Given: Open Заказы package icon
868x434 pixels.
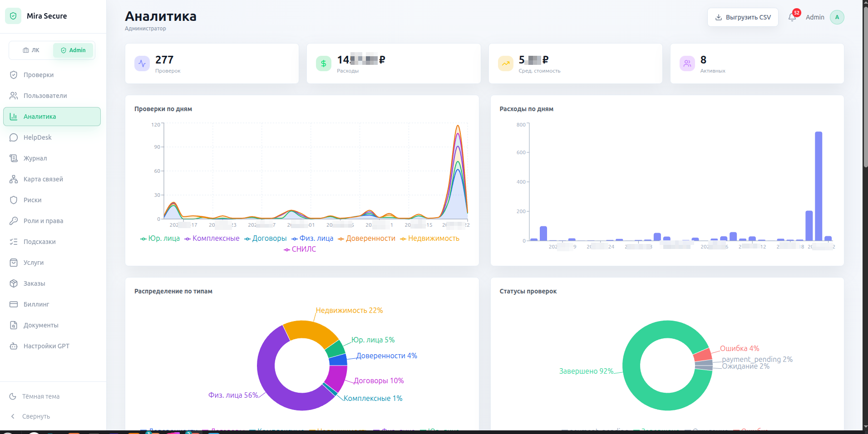Looking at the screenshot, I should (x=14, y=283).
